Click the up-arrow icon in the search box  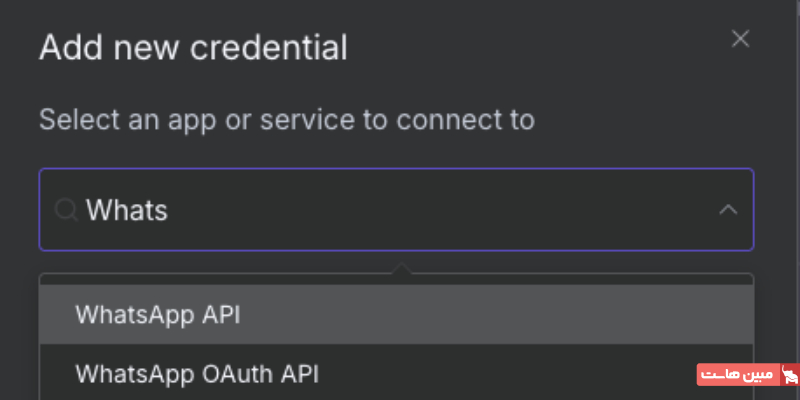coord(728,210)
